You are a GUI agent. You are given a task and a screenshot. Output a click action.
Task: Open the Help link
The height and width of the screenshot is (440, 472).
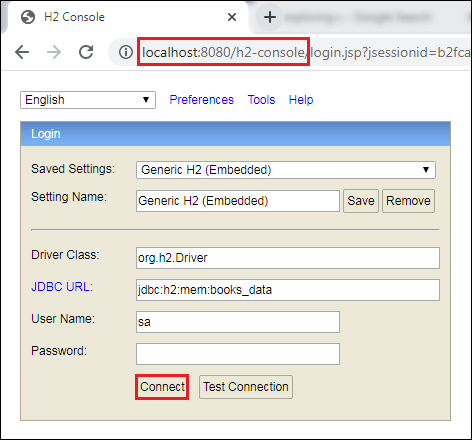tap(301, 100)
